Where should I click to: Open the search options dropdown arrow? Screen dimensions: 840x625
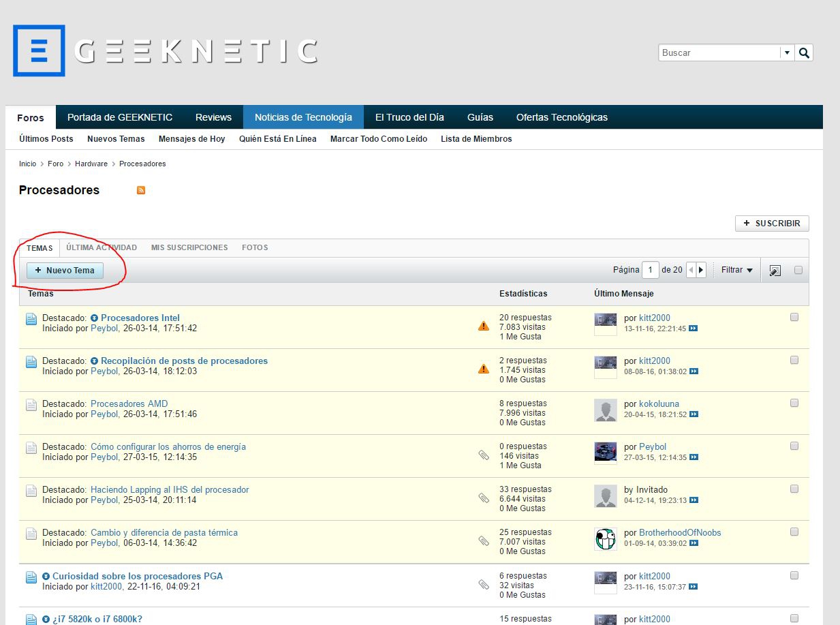[788, 52]
